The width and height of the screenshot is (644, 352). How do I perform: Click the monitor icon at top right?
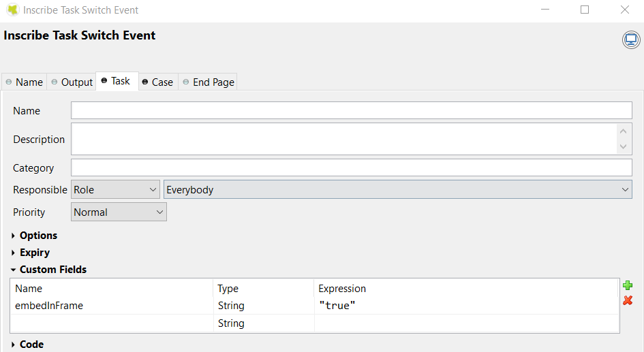[x=631, y=40]
